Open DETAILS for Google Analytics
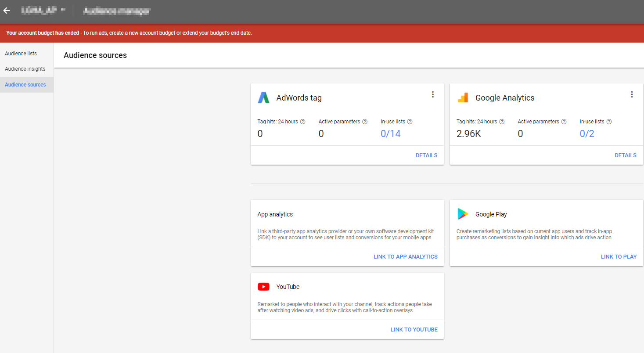The height and width of the screenshot is (353, 644). point(626,155)
